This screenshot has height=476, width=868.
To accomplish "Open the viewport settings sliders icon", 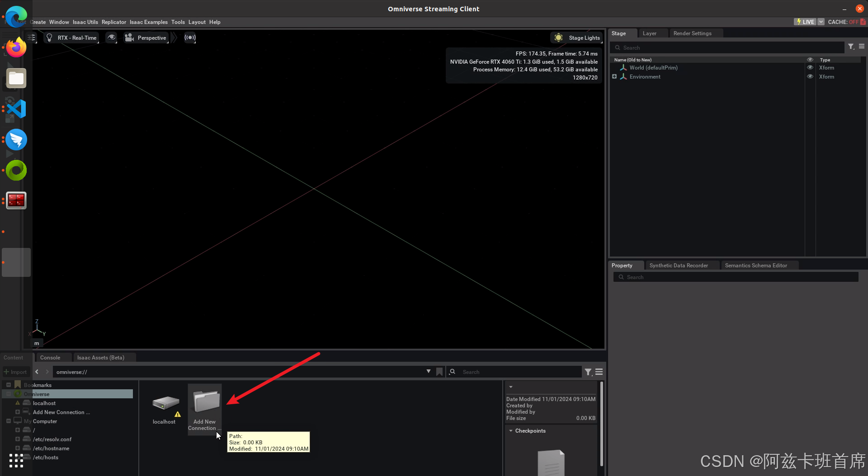I will click(x=31, y=37).
